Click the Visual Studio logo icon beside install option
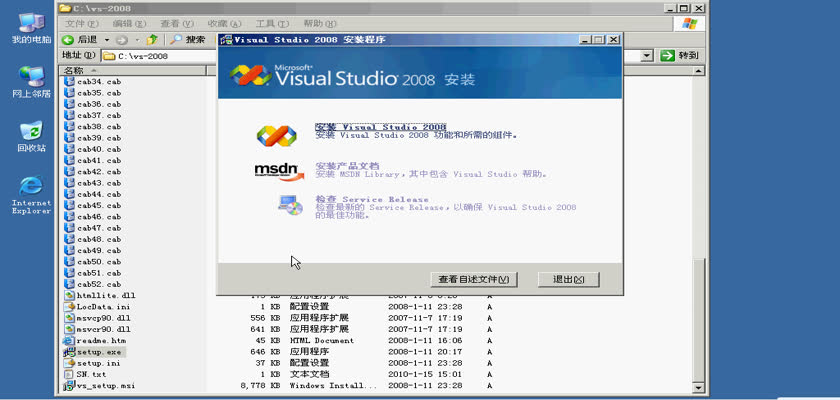 point(276,136)
